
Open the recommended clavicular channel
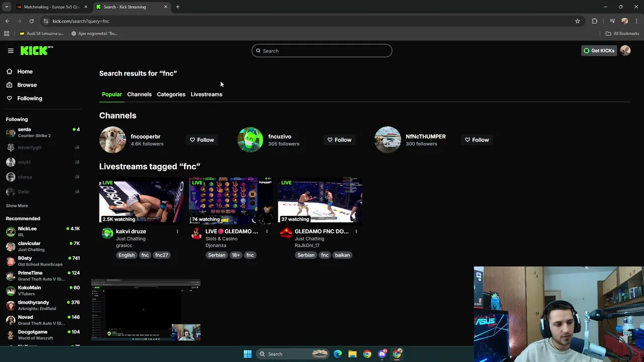(43, 246)
